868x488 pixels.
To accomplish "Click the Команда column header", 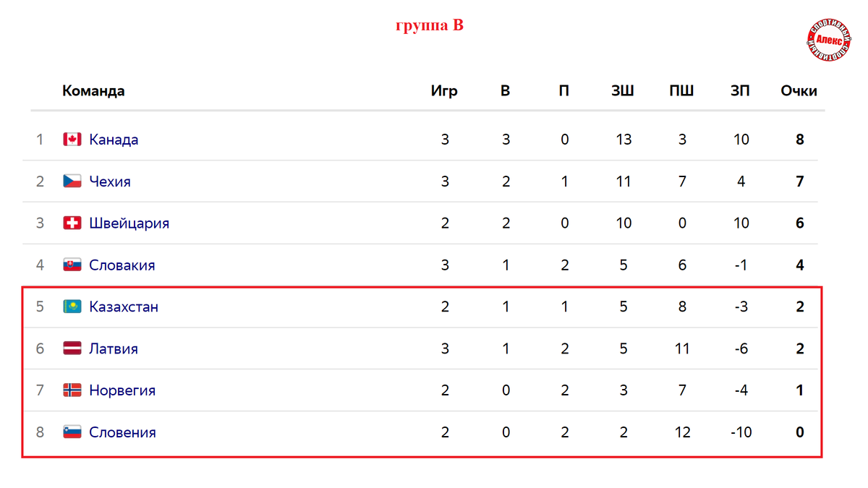I will pos(93,91).
